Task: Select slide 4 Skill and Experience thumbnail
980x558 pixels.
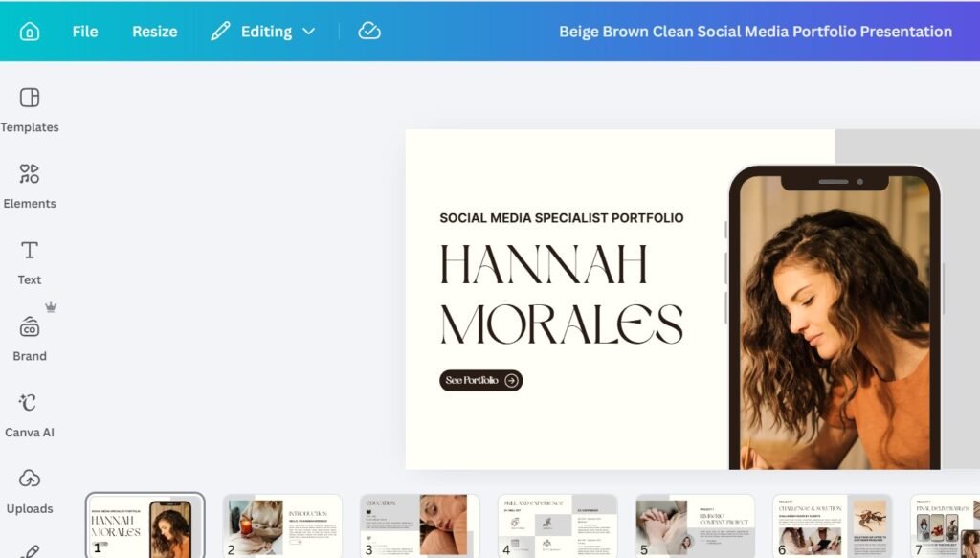Action: pos(558,525)
